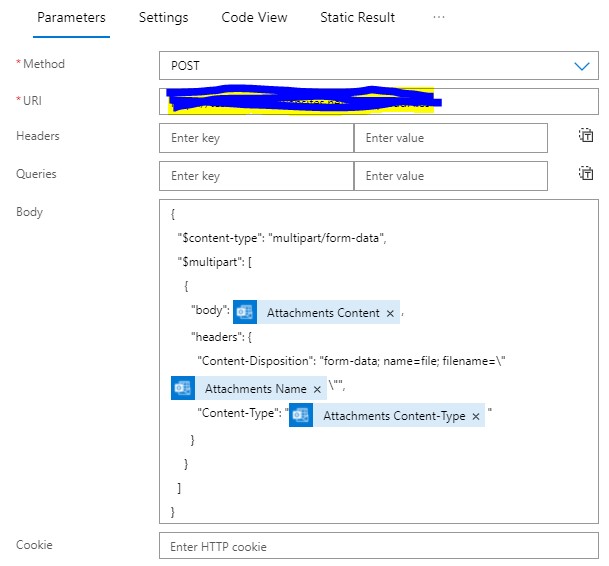609x566 pixels.
Task: Click the Outlook icon of Attachments Name token
Action: [183, 388]
